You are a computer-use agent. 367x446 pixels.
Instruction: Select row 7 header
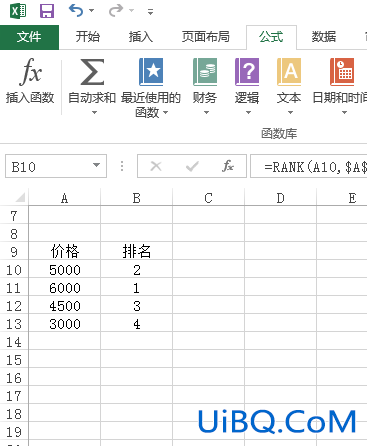(14, 216)
